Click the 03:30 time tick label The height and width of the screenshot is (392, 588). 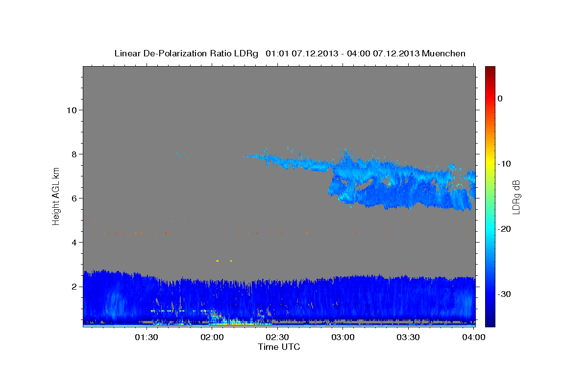pyautogui.click(x=408, y=338)
